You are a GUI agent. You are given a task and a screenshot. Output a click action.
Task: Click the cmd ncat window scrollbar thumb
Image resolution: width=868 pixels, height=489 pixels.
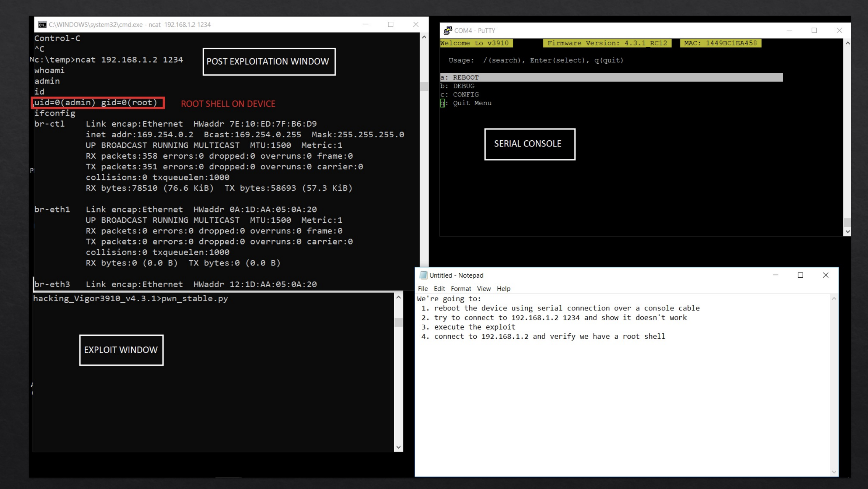point(424,87)
